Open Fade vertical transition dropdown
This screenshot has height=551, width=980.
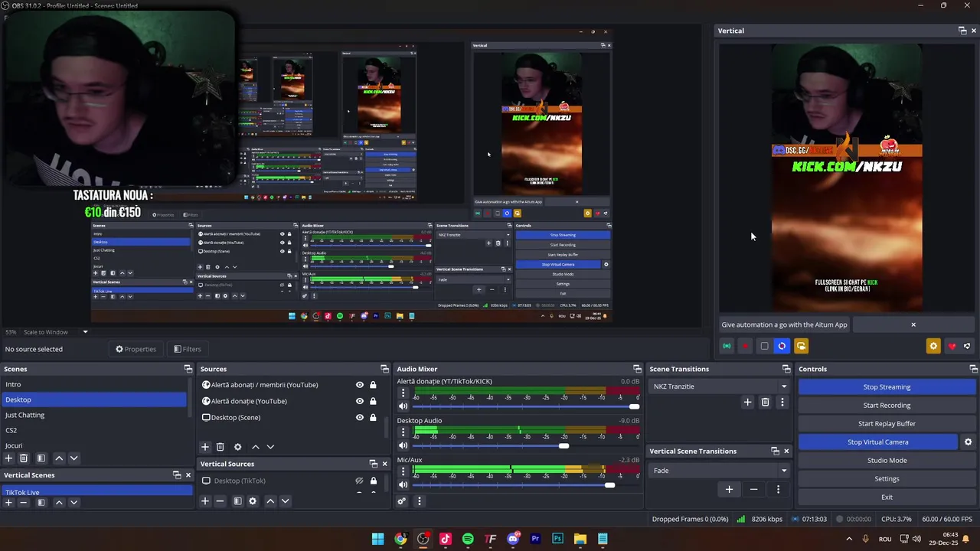pos(719,471)
